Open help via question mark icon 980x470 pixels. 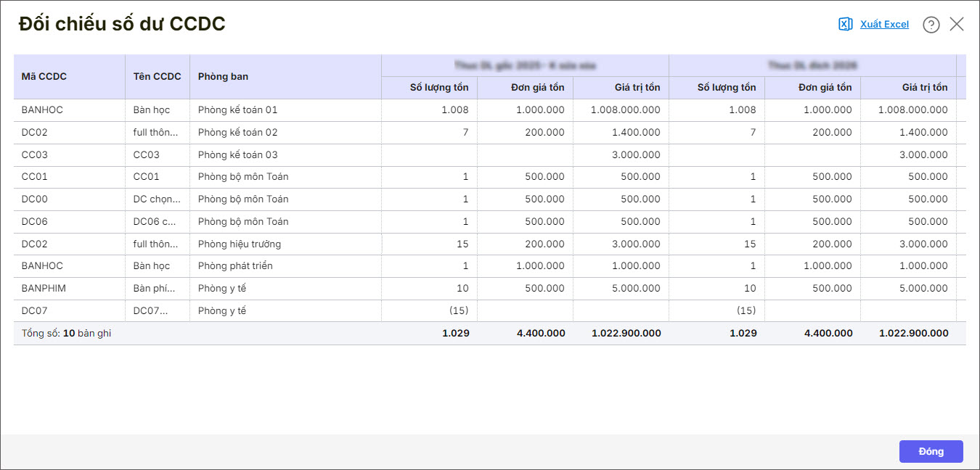pos(931,25)
